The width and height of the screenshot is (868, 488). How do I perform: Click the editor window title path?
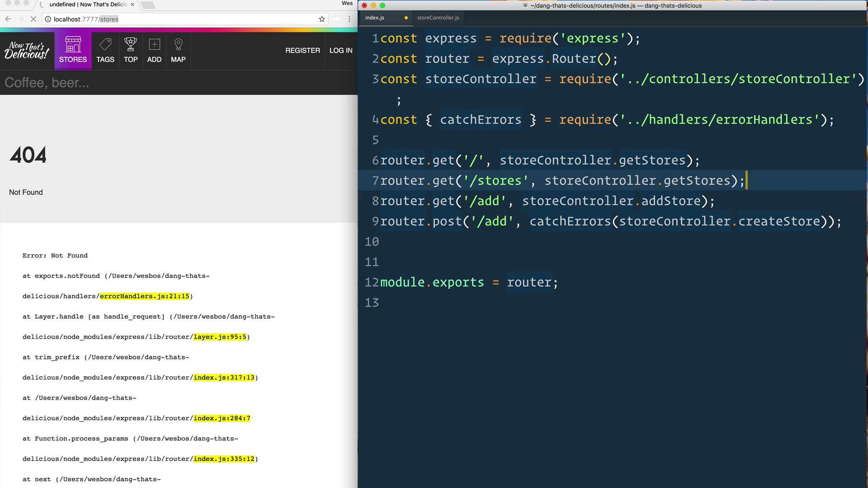[616, 5]
